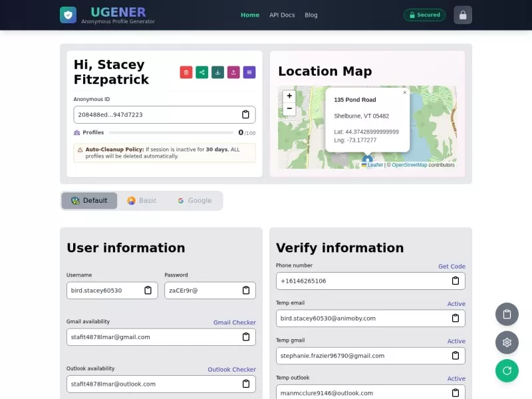Close the 135 Pond Road map popup
This screenshot has width=532, height=399.
pyautogui.click(x=404, y=92)
